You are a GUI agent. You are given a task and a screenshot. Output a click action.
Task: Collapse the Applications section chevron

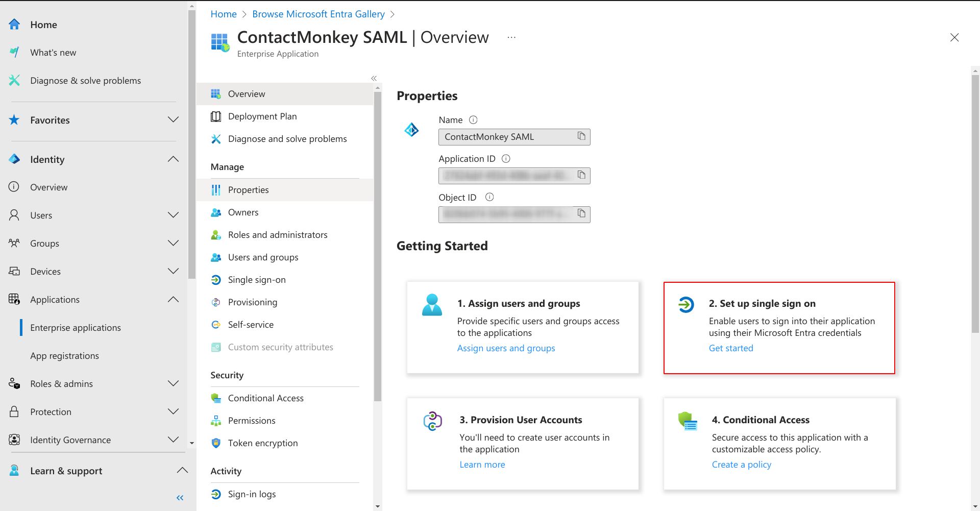click(174, 300)
